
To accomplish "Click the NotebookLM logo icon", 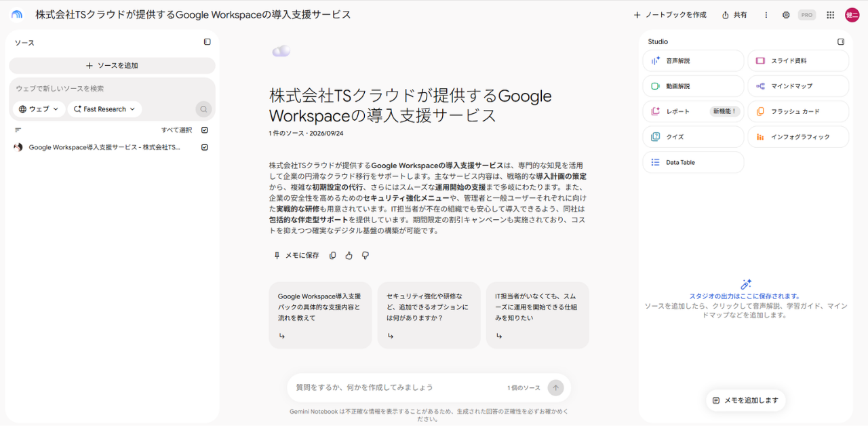I will tap(17, 15).
